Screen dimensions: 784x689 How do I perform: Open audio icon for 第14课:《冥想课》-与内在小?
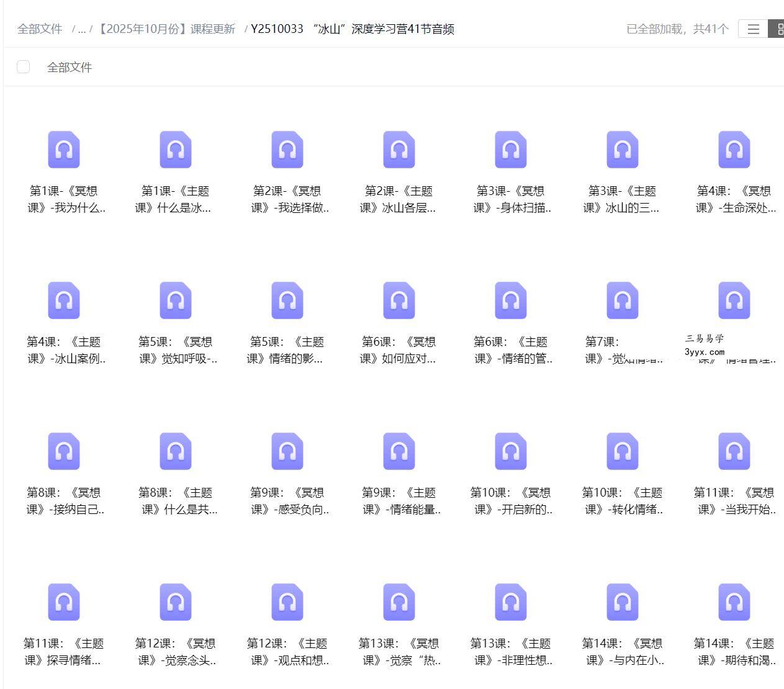pyautogui.click(x=623, y=602)
